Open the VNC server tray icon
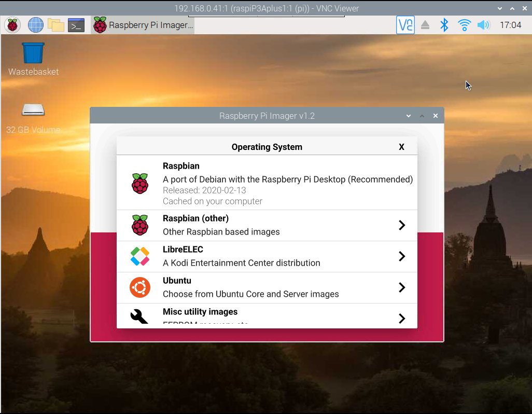 405,25
